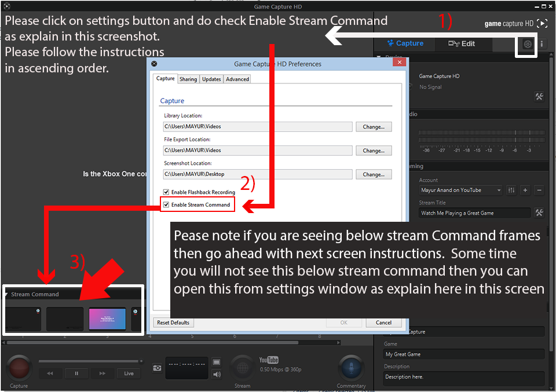Select the second dark Stream Command thumbnail
The width and height of the screenshot is (556, 392).
tap(65, 319)
